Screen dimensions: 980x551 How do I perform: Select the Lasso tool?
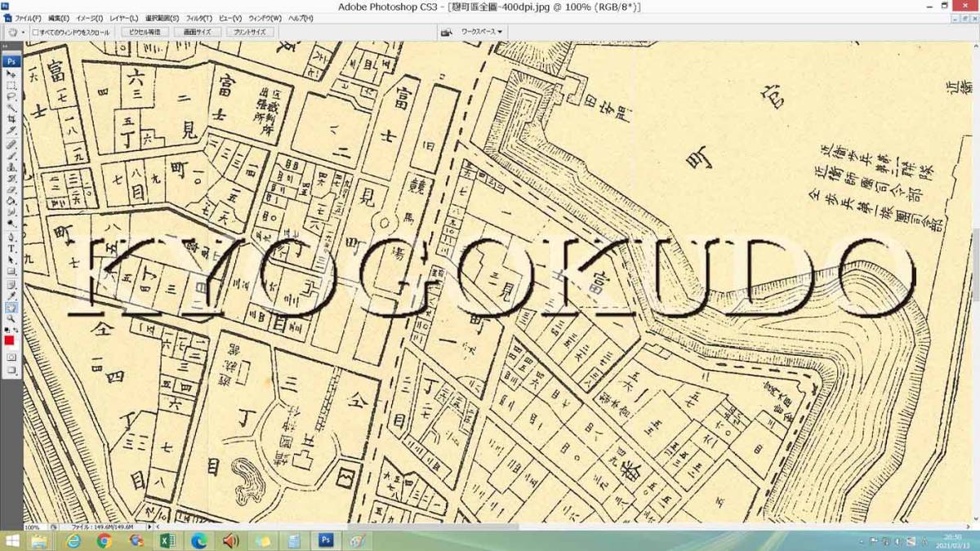point(11,96)
